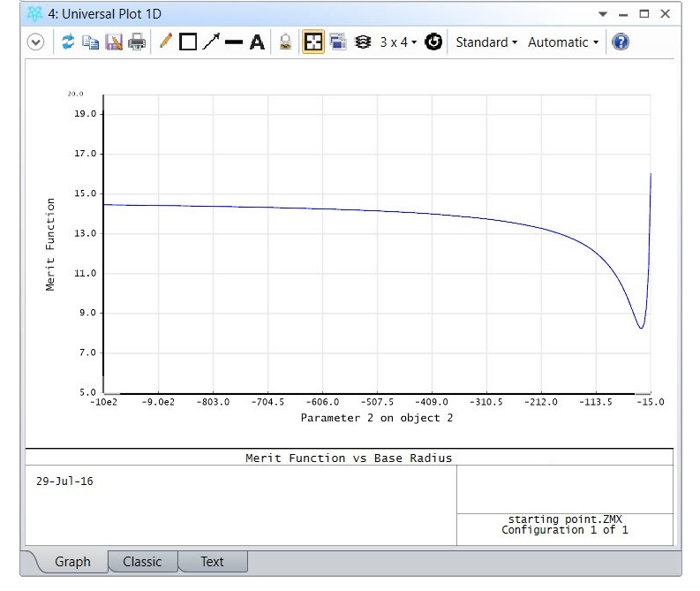The height and width of the screenshot is (591, 700).
Task: Toggle the window lock icon
Action: click(285, 42)
